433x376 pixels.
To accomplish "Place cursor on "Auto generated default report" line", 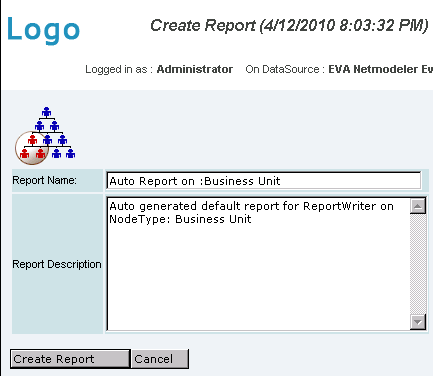I will click(x=251, y=206).
